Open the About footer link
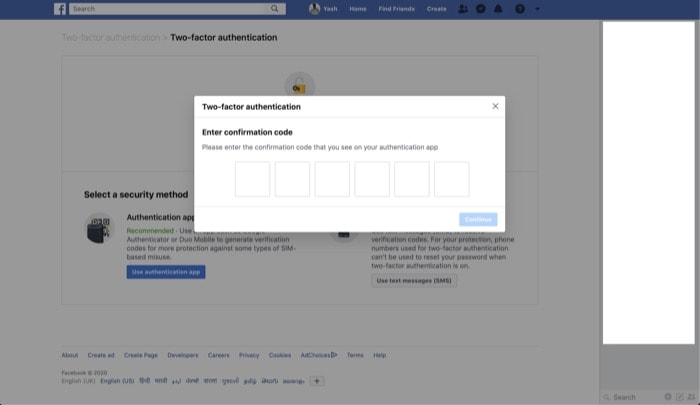700x405 pixels. tap(70, 355)
